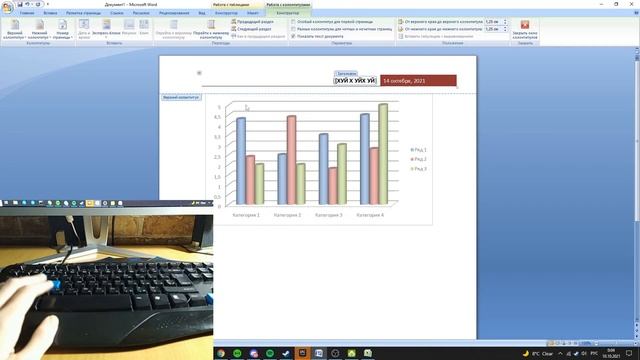Click the table move handle in header

(199, 73)
